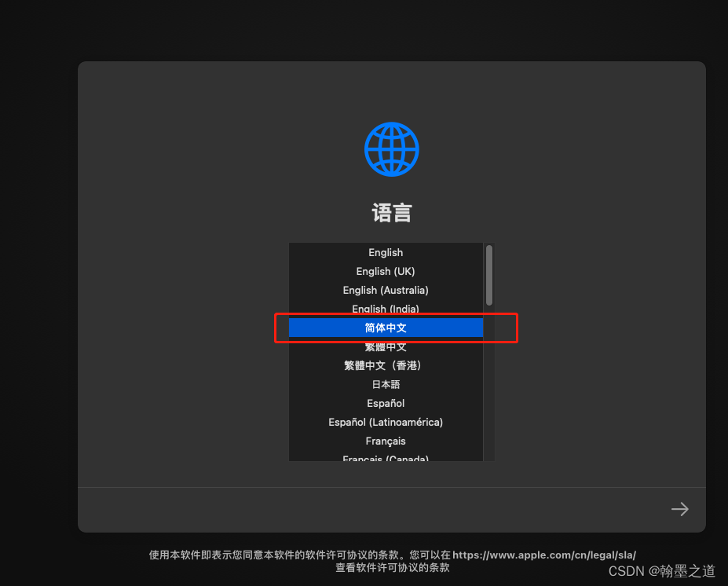The width and height of the screenshot is (728, 586).
Task: Pick Español (Latinoamérica) from the list
Action: point(386,422)
